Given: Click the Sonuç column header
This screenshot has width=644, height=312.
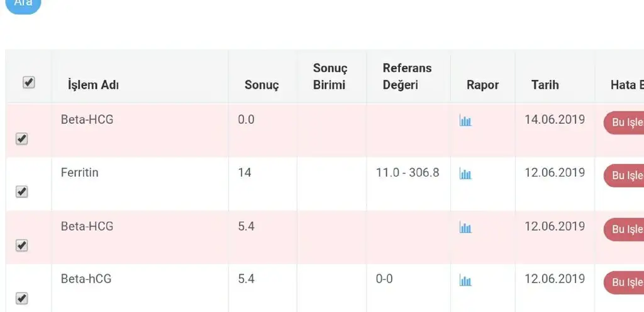Looking at the screenshot, I should click(x=261, y=85).
